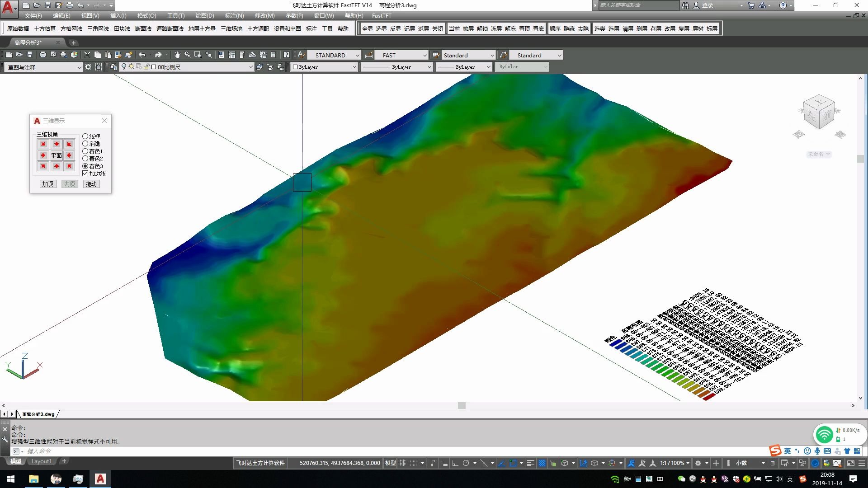868x488 pixels.
Task: Click the left-pointing arrow view button
Action: pos(69,155)
